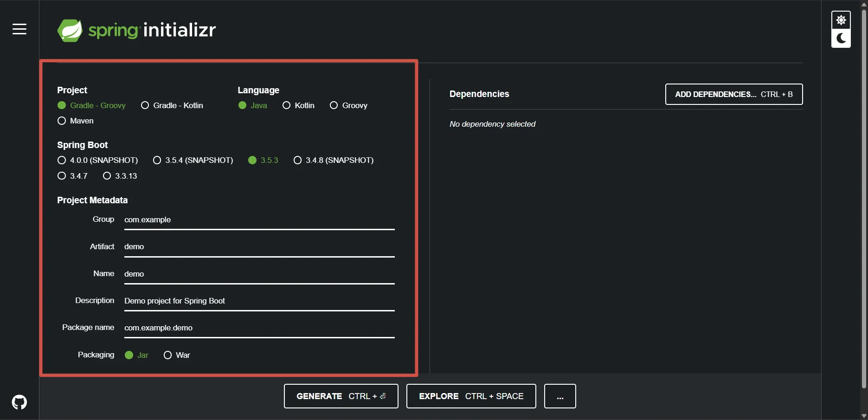Select Spring Boot 3.5.3 version
Viewport: 868px width, 420px height.
click(263, 160)
